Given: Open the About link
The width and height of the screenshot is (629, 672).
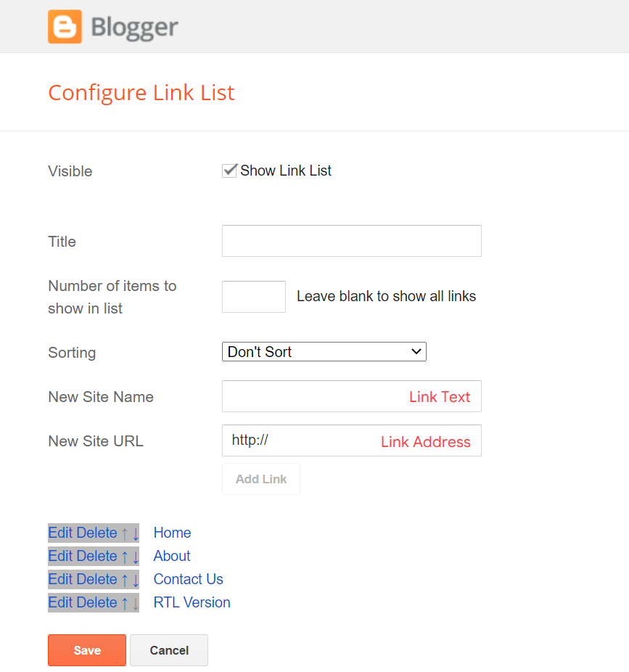Looking at the screenshot, I should click(172, 556).
